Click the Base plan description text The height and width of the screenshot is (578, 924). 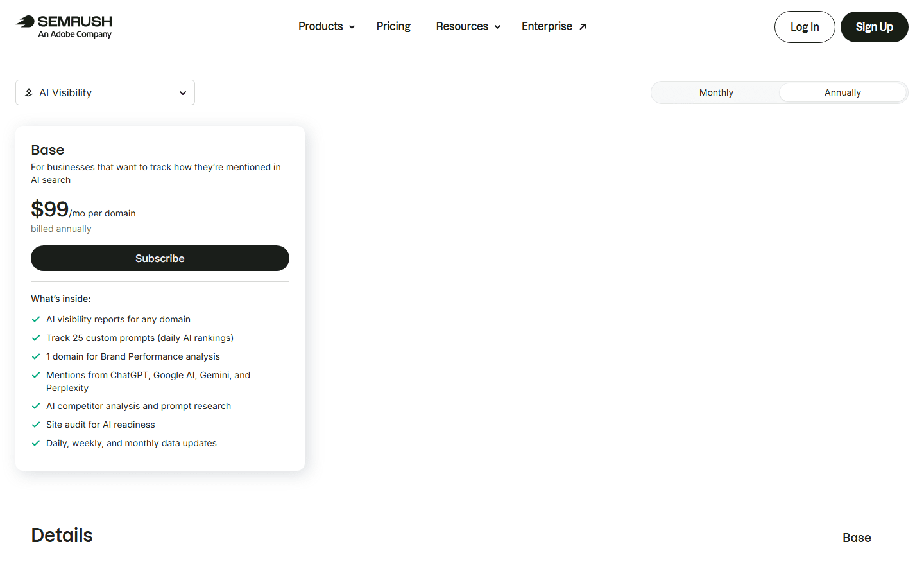156,173
